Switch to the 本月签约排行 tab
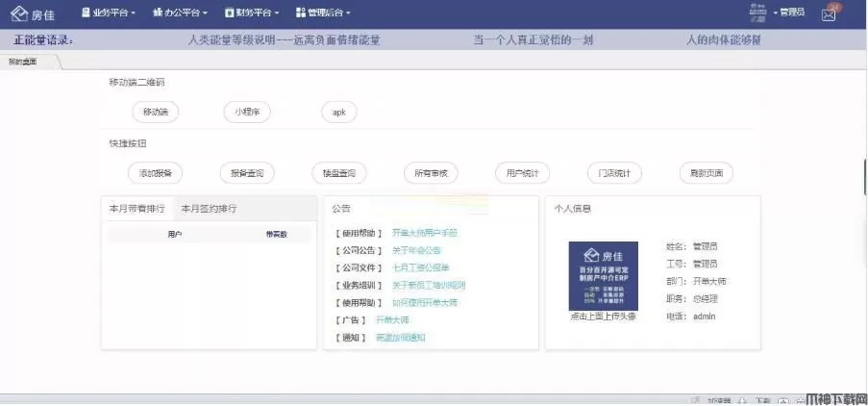This screenshot has width=868, height=406. coord(209,208)
